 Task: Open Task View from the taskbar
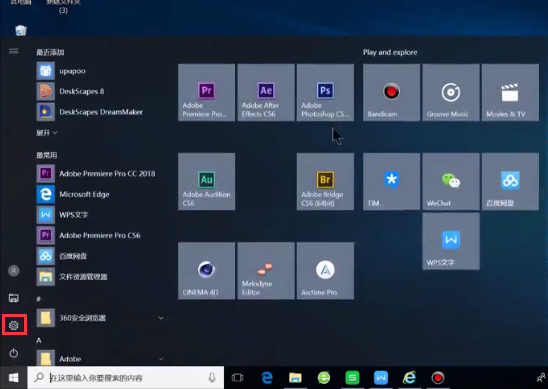click(x=237, y=377)
